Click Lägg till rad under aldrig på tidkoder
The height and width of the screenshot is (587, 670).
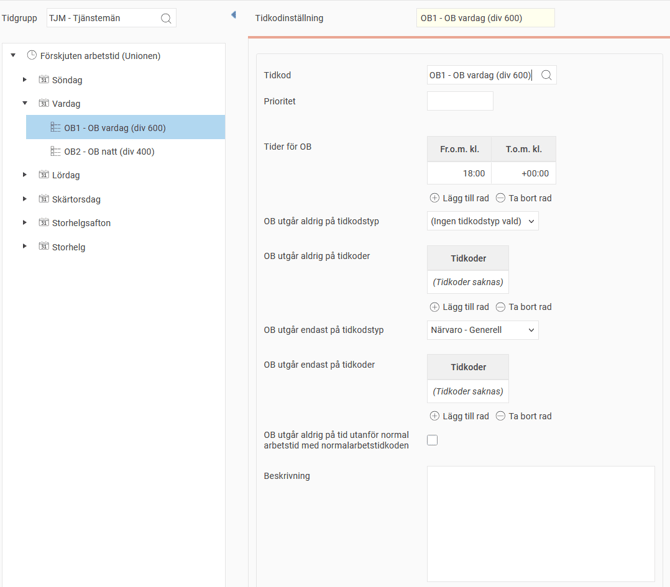click(459, 307)
